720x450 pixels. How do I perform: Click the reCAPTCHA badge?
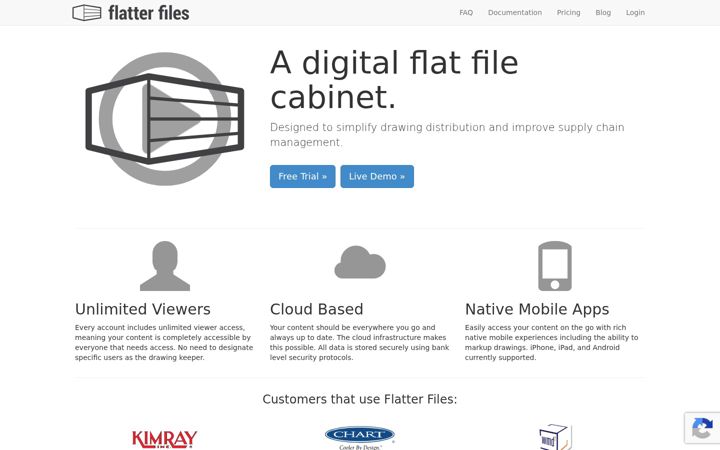click(x=702, y=428)
